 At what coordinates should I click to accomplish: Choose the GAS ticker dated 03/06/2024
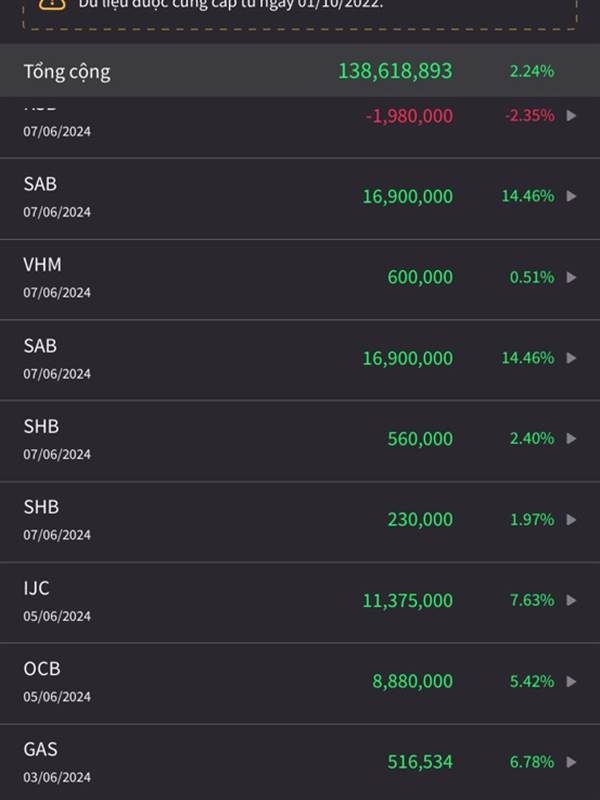40,749
